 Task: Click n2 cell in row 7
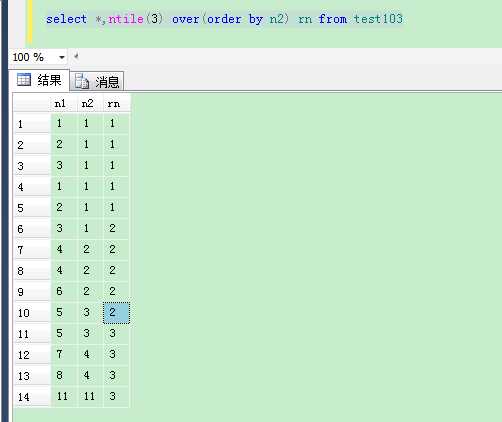(x=90, y=249)
